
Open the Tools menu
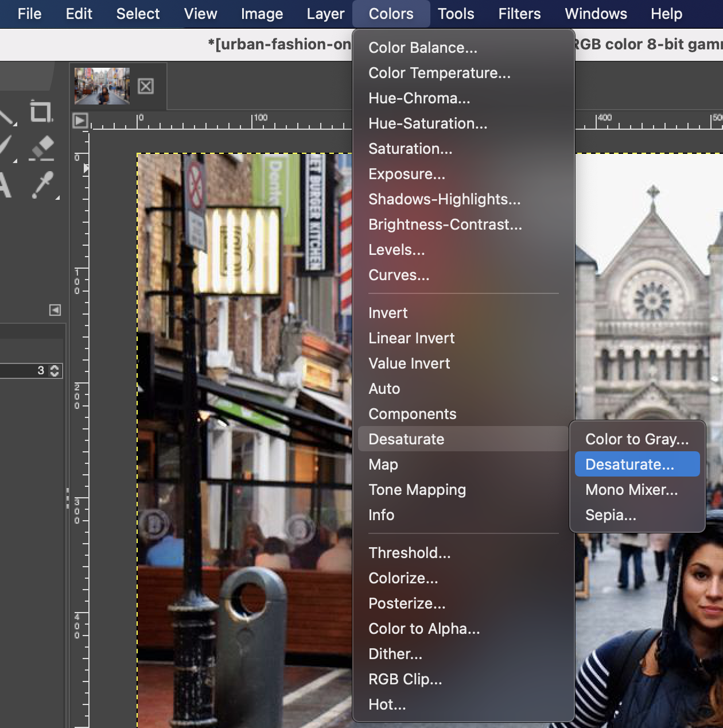point(455,13)
